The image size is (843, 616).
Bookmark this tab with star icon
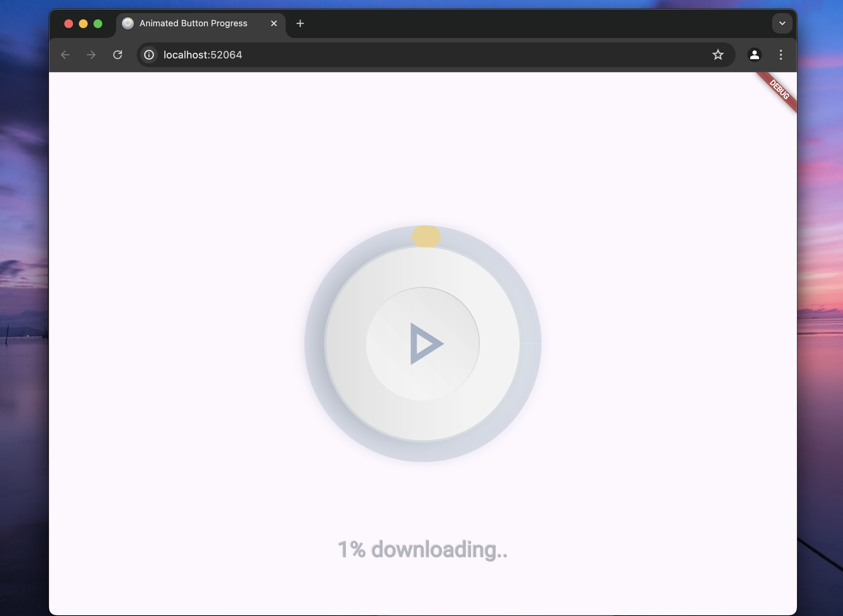718,55
